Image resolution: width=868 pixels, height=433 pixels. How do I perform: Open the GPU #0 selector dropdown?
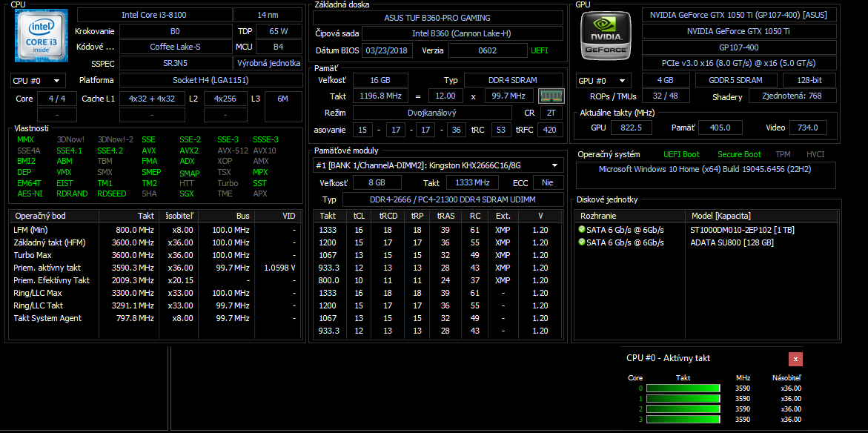(603, 81)
